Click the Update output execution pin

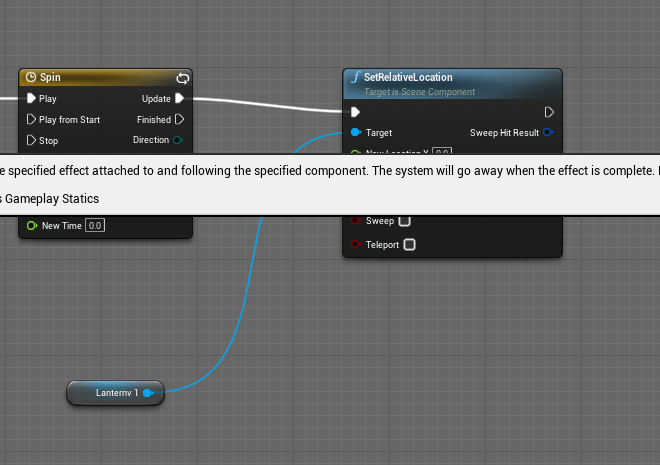(179, 99)
